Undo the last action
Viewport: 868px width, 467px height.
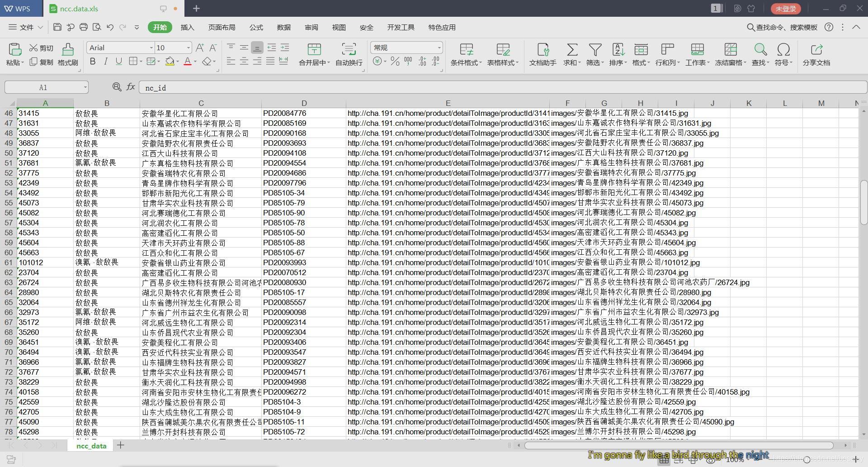click(x=110, y=27)
